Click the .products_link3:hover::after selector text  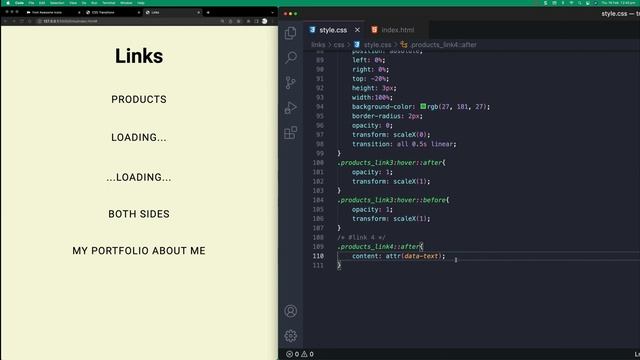391,162
